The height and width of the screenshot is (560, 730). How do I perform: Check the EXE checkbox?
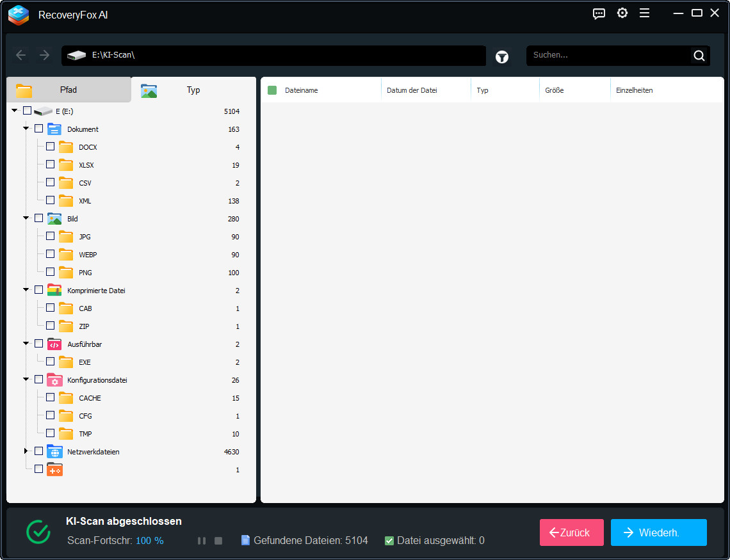click(51, 362)
